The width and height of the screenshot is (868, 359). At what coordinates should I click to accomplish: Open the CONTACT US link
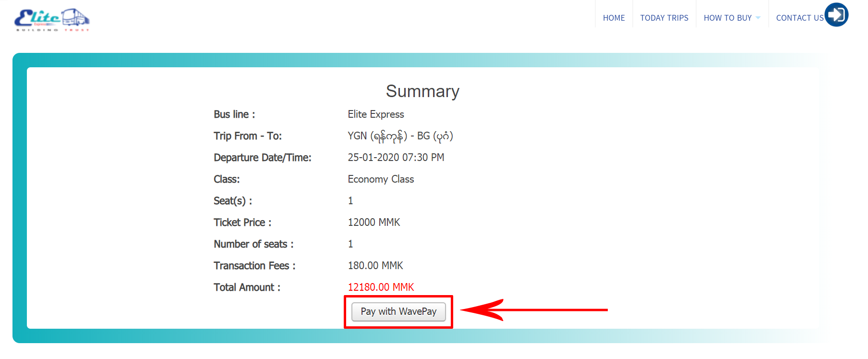799,18
